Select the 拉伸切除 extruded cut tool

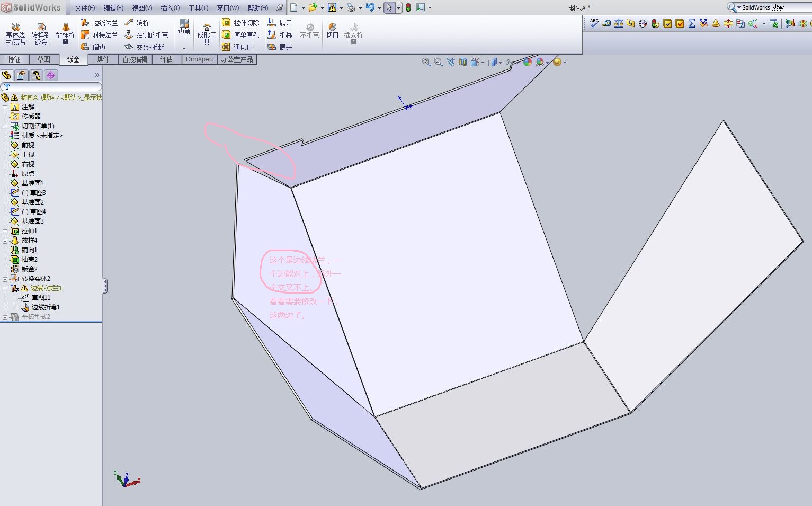click(240, 23)
